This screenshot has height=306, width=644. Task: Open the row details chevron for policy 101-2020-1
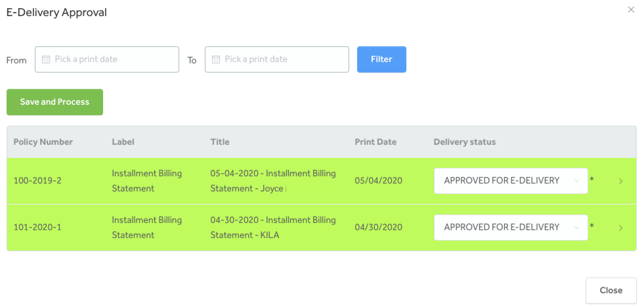(x=621, y=228)
